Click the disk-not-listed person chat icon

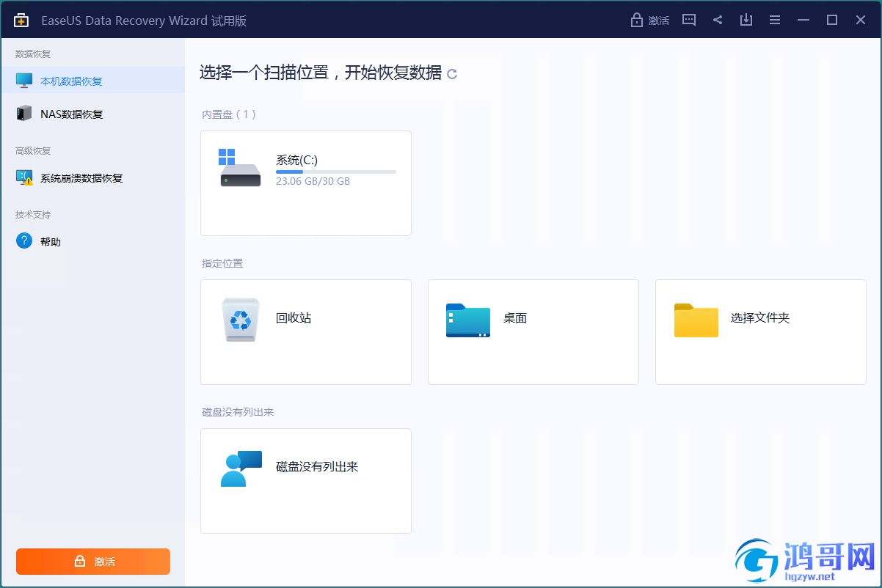point(241,468)
